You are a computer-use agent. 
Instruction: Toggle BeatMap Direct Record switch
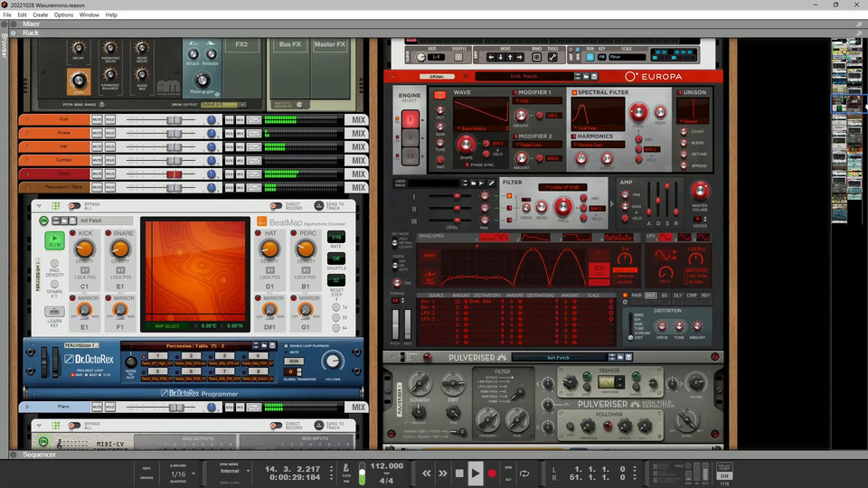[276, 206]
